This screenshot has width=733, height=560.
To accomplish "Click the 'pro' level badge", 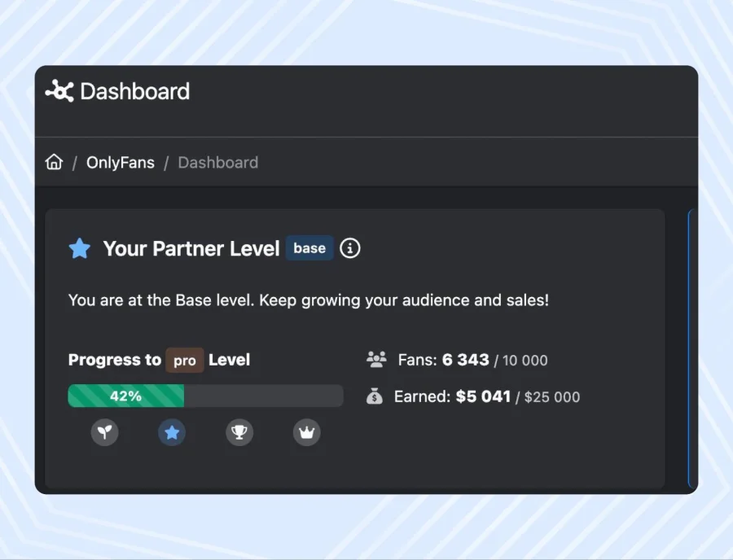I will click(185, 361).
